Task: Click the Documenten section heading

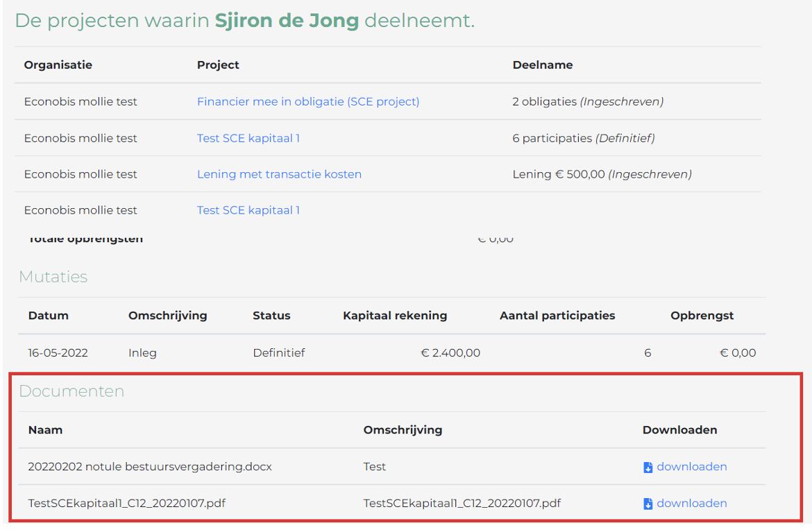Action: click(x=71, y=391)
